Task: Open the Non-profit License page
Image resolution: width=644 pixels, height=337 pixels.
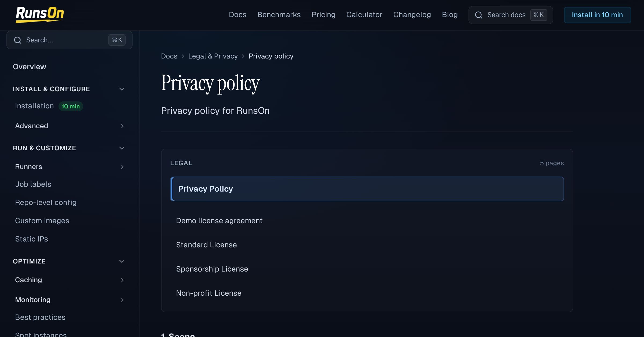Action: (209, 293)
